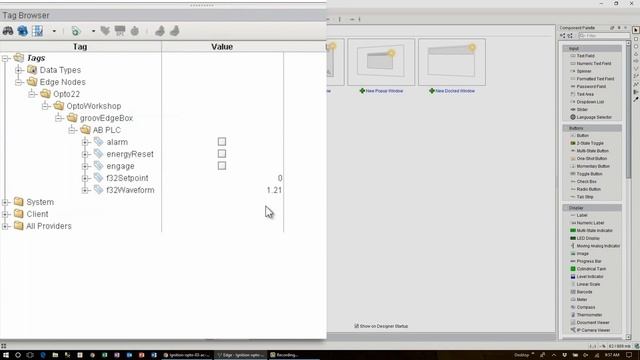Screen dimensions: 640x360
Task: Click the greyed monitor icon in Tag Browser toolbar
Action: click(x=120, y=31)
